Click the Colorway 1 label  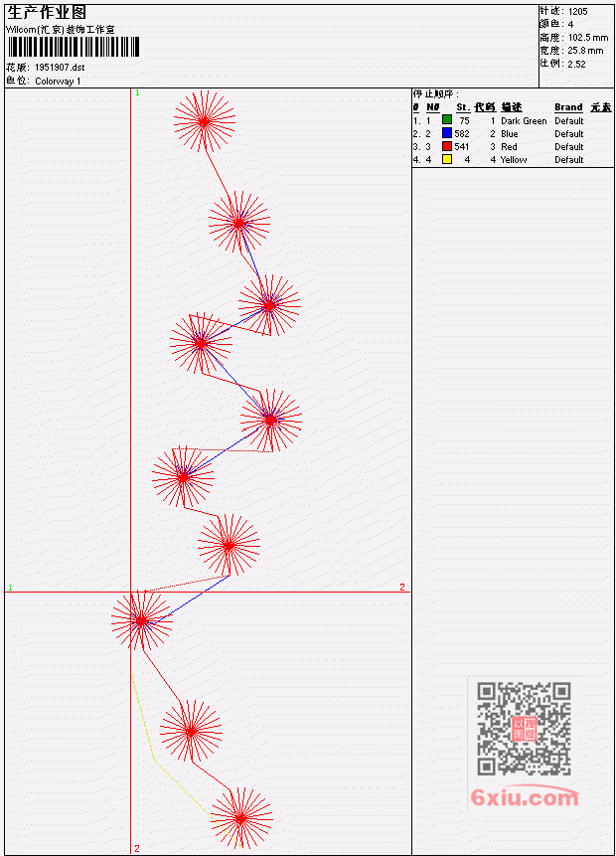(x=58, y=82)
